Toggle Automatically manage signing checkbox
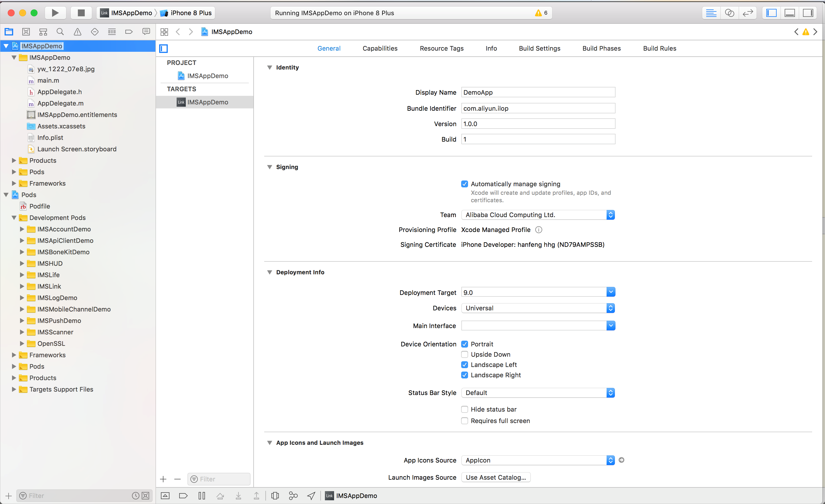The image size is (825, 504). tap(464, 184)
